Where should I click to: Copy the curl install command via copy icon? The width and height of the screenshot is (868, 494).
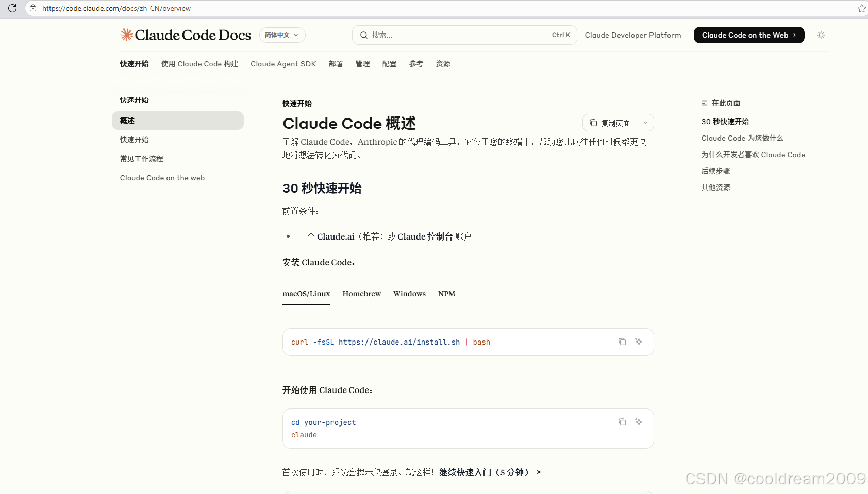tap(622, 342)
